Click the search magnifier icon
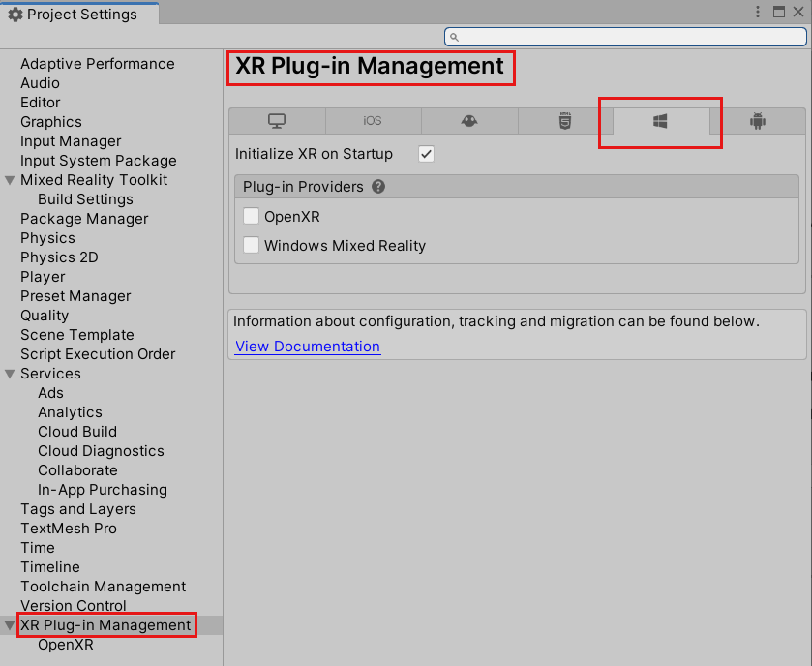 tap(454, 37)
